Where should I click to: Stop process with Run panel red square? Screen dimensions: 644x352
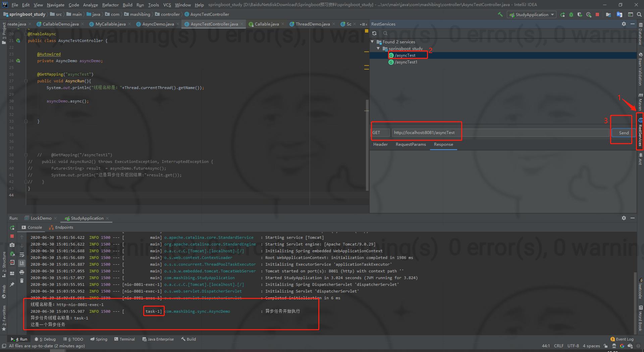click(12, 236)
